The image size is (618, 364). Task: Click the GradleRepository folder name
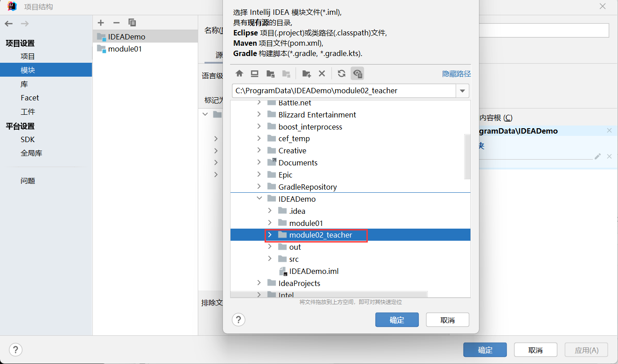[308, 187]
